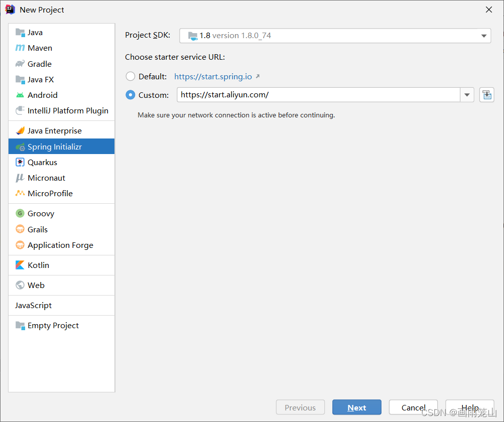Viewport: 504px width, 422px height.
Task: Click the Gradle elephant icon
Action: 20,64
